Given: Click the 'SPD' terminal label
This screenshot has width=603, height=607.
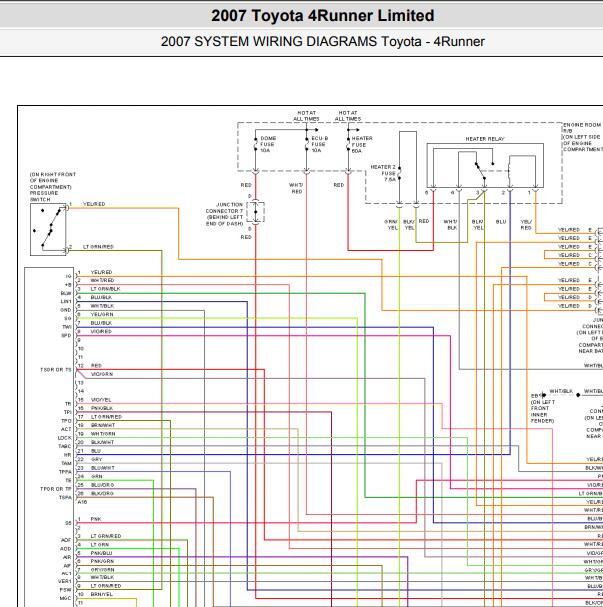Looking at the screenshot, I should [x=66, y=336].
